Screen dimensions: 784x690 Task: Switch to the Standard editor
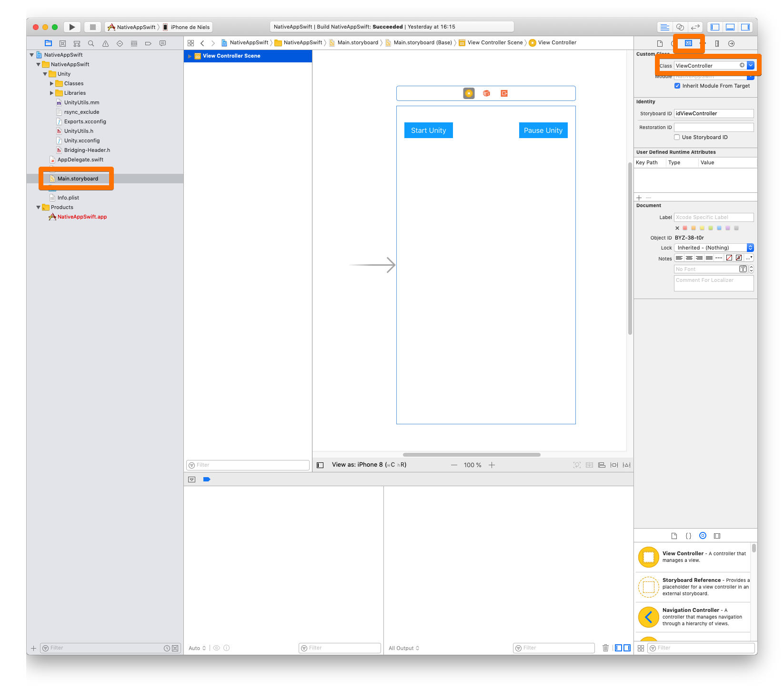pos(665,27)
